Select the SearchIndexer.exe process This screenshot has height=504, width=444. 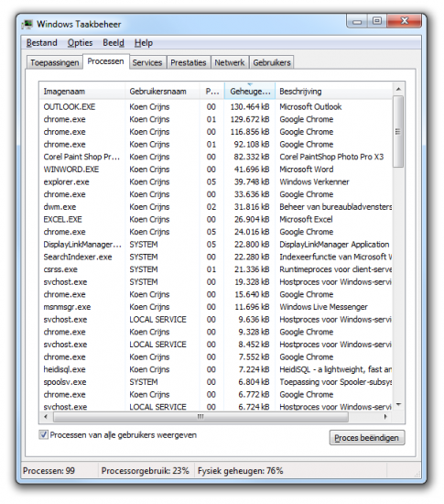216,257
